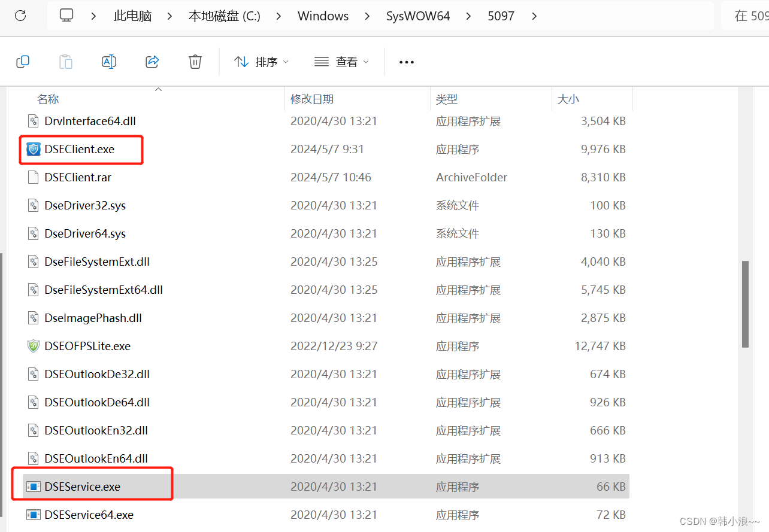The width and height of the screenshot is (769, 532).
Task: Click the Copy icon in toolbar
Action: (x=23, y=62)
